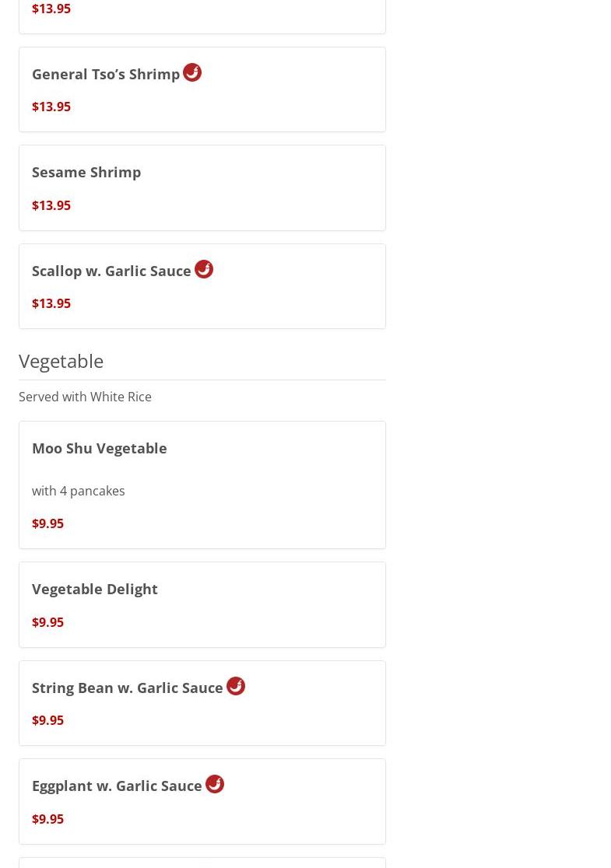The width and height of the screenshot is (611, 868).
Task: Select Moo Shu Vegetable dish
Action: (x=100, y=448)
